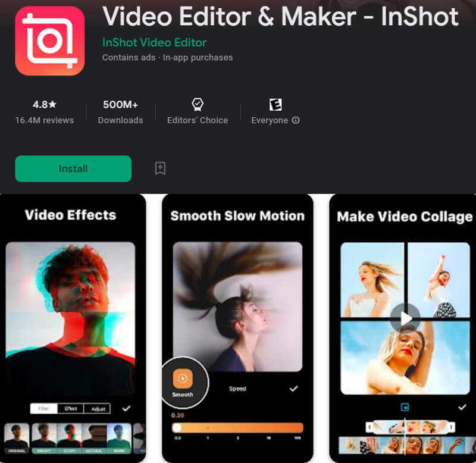Select the WARM filter preset

tap(119, 438)
